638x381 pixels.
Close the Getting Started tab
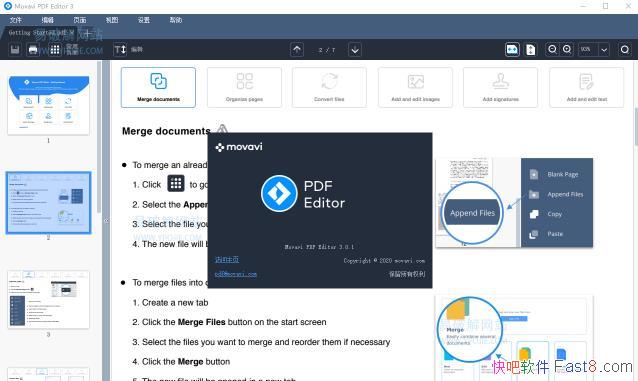click(x=72, y=33)
